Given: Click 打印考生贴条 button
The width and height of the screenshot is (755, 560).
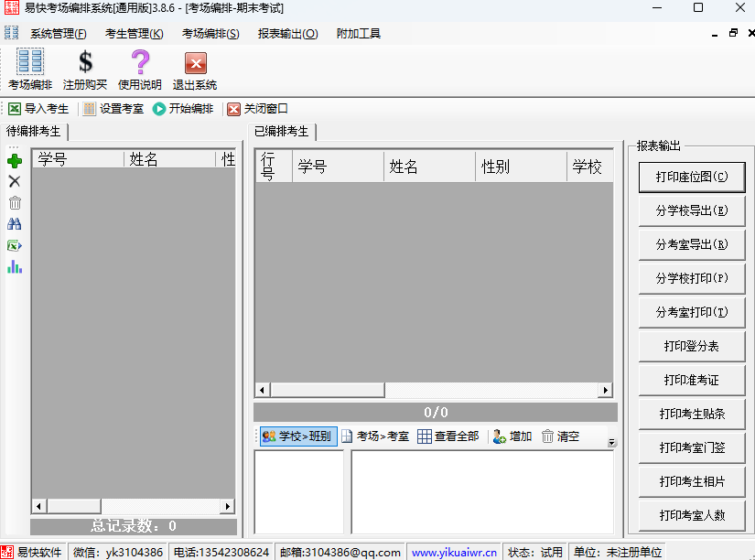Looking at the screenshot, I should click(x=692, y=415).
